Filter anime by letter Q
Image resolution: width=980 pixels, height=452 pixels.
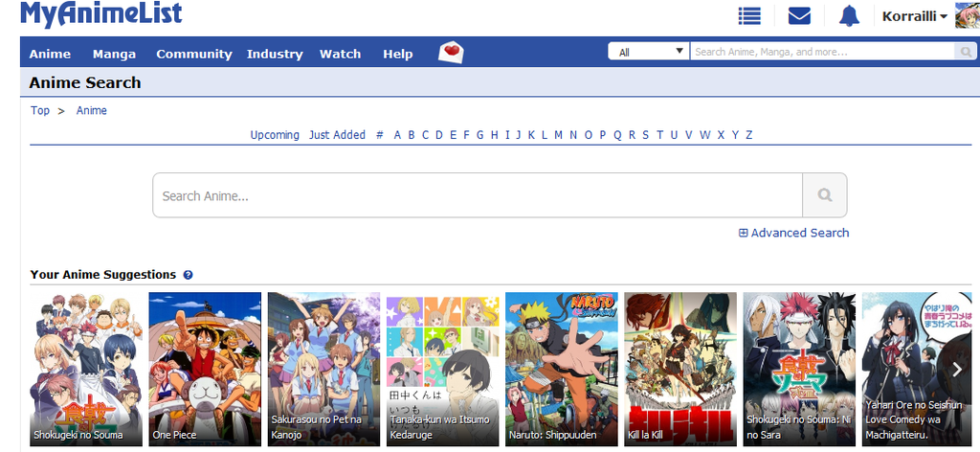pos(617,134)
